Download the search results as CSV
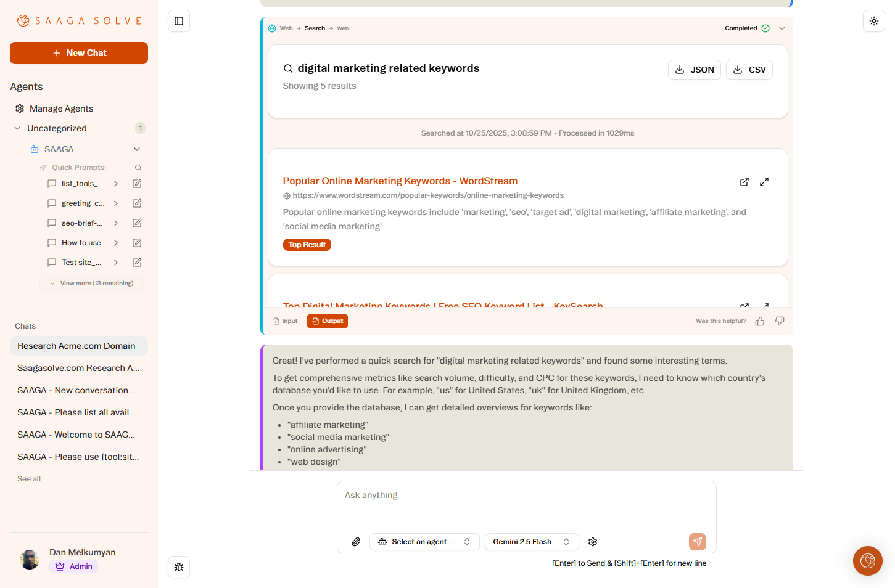Viewport: 895px width, 588px height. [x=749, y=70]
